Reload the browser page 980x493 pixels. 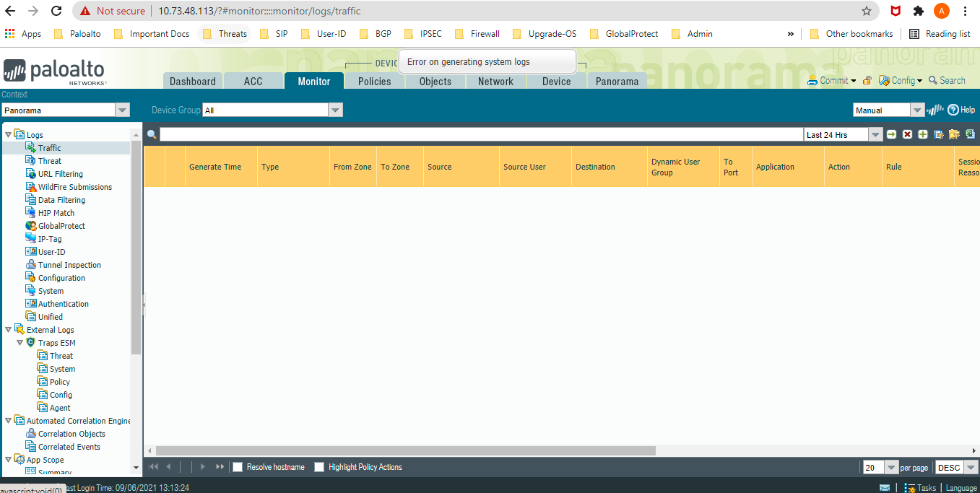click(x=56, y=11)
